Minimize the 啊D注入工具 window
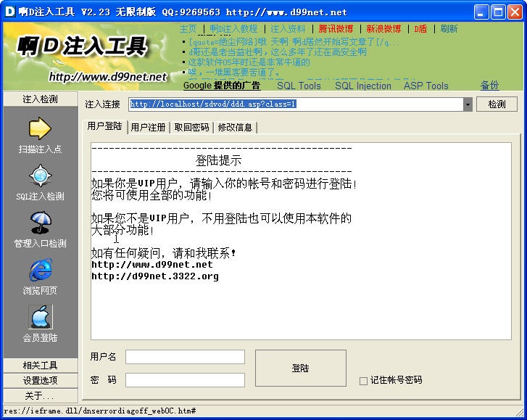This screenshot has width=527, height=420. (481, 12)
